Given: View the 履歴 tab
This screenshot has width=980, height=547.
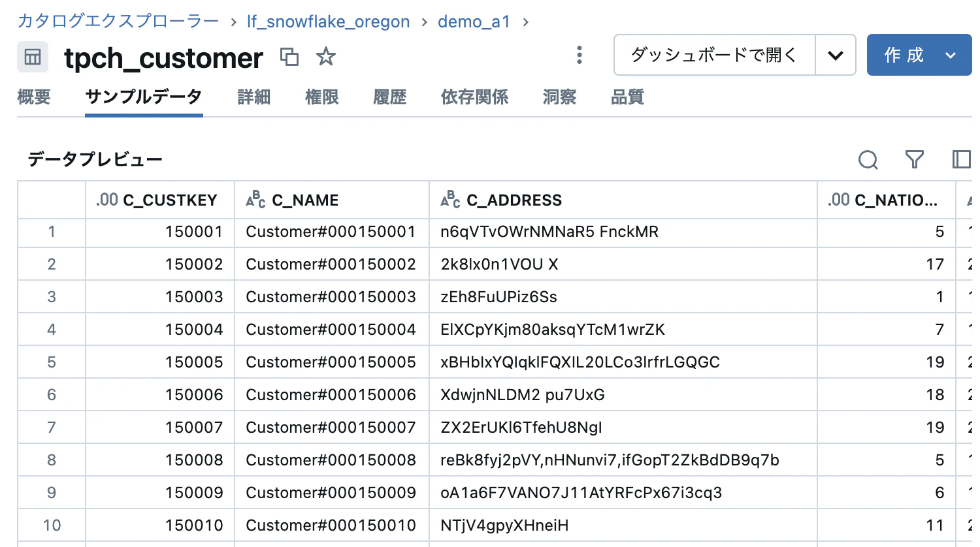Looking at the screenshot, I should click(390, 97).
